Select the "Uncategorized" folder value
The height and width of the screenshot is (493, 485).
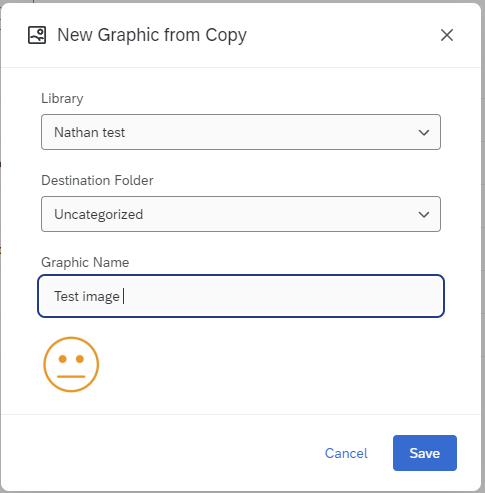pyautogui.click(x=99, y=215)
